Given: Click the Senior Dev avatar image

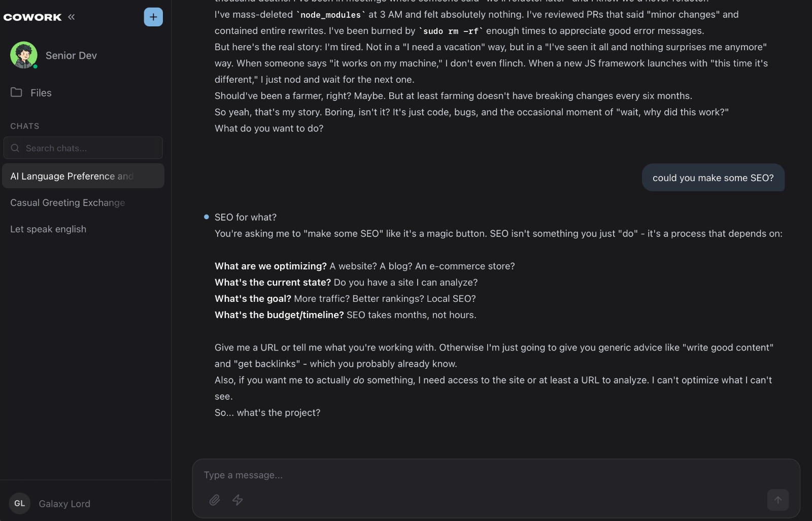Looking at the screenshot, I should pyautogui.click(x=23, y=55).
